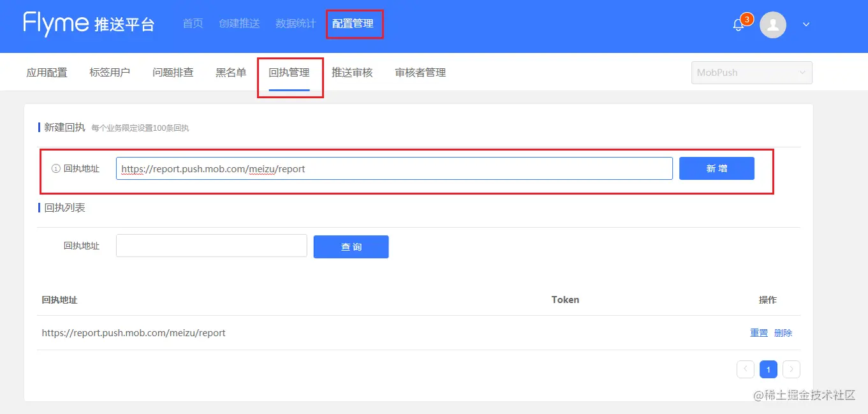Switch to the 应用配置 tab

pyautogui.click(x=46, y=72)
